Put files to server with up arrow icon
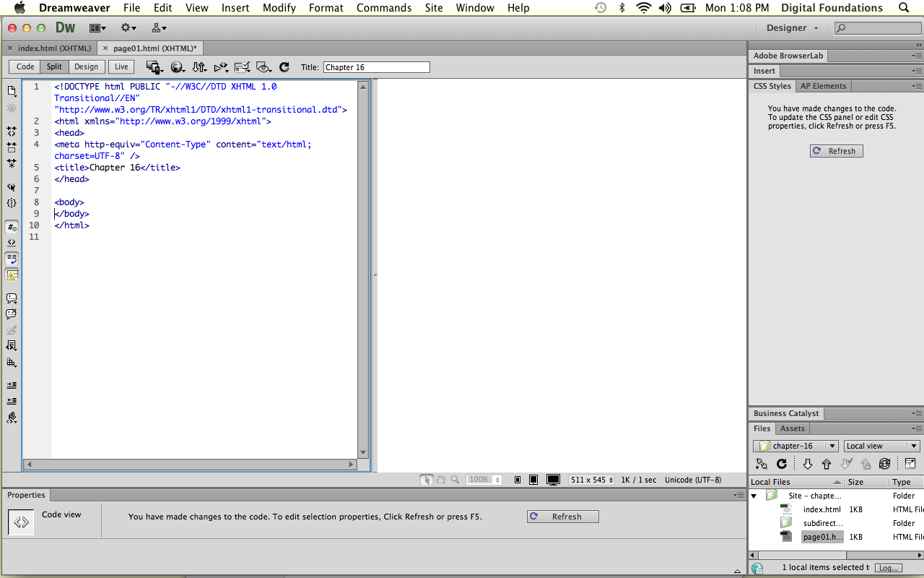Screen dimensions: 924x578 click(827, 463)
